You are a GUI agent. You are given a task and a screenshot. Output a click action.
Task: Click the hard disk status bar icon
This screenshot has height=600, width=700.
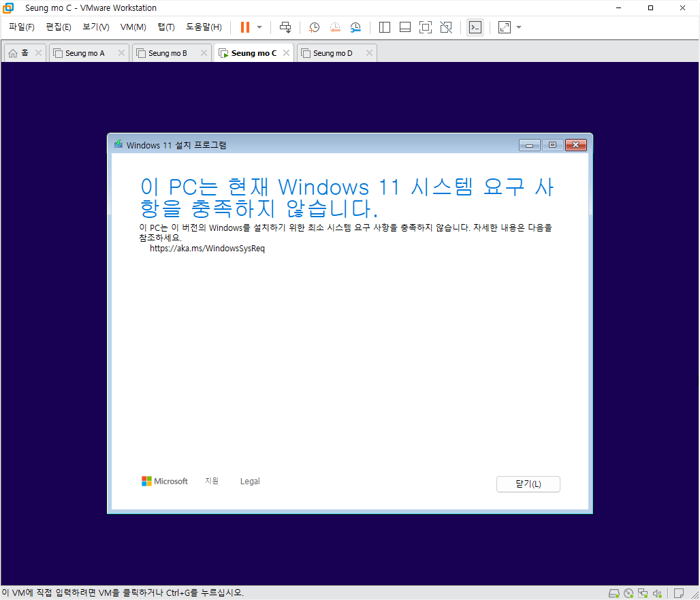[x=614, y=593]
